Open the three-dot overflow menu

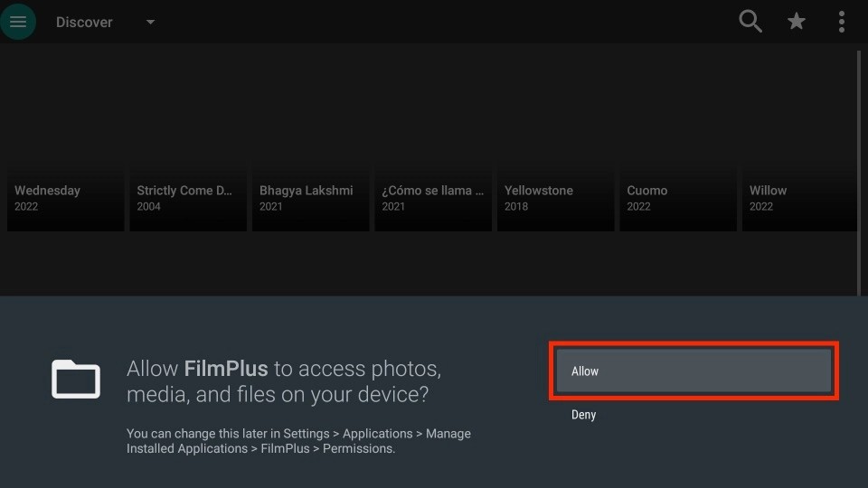pos(842,22)
